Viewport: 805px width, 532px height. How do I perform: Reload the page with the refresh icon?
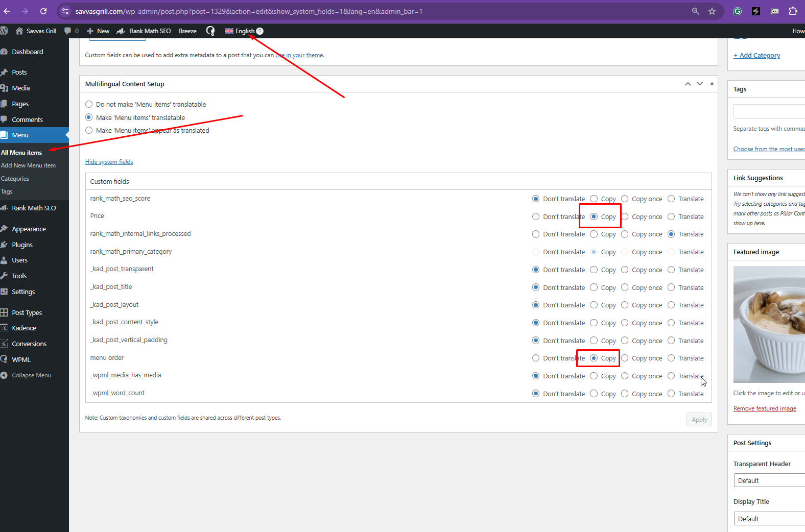[x=43, y=11]
